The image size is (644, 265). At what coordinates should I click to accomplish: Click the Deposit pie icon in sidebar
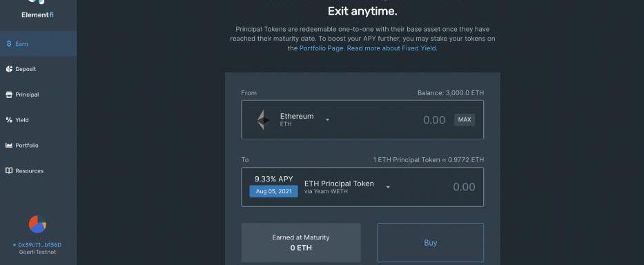coord(9,69)
